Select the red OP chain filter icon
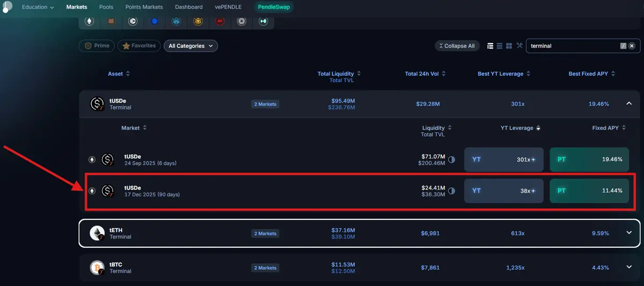 click(219, 21)
